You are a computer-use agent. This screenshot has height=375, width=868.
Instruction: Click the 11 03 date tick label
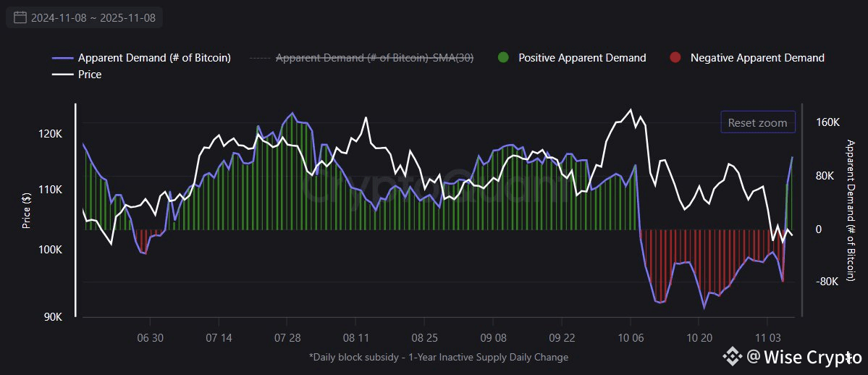[x=767, y=337]
